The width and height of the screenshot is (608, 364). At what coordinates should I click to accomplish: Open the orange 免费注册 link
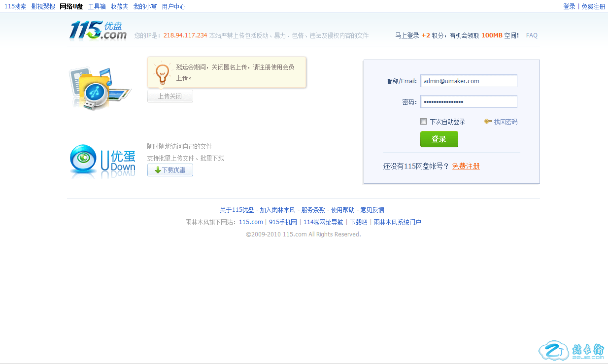click(x=466, y=166)
